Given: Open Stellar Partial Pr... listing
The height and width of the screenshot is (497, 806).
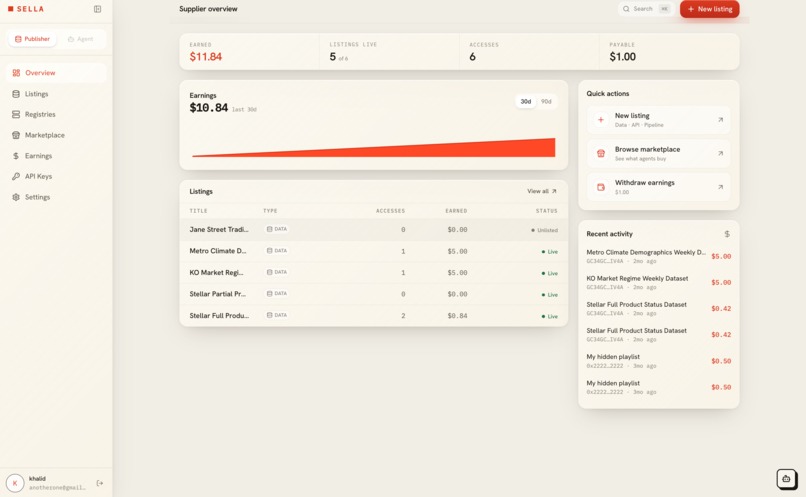Looking at the screenshot, I should 374,294.
